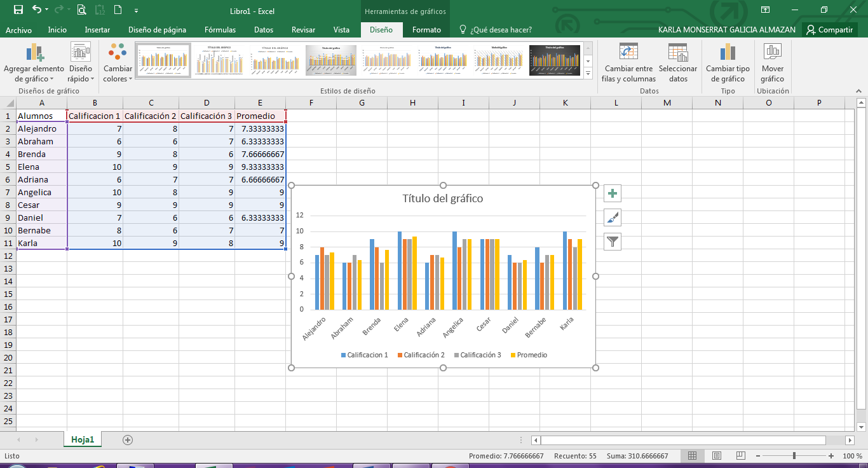Switch to the Formato ribbon tab
Image resolution: width=868 pixels, height=468 pixels.
click(x=426, y=29)
